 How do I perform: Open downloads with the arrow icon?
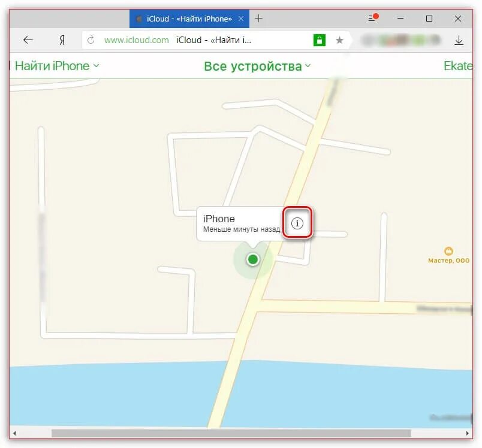[x=459, y=40]
